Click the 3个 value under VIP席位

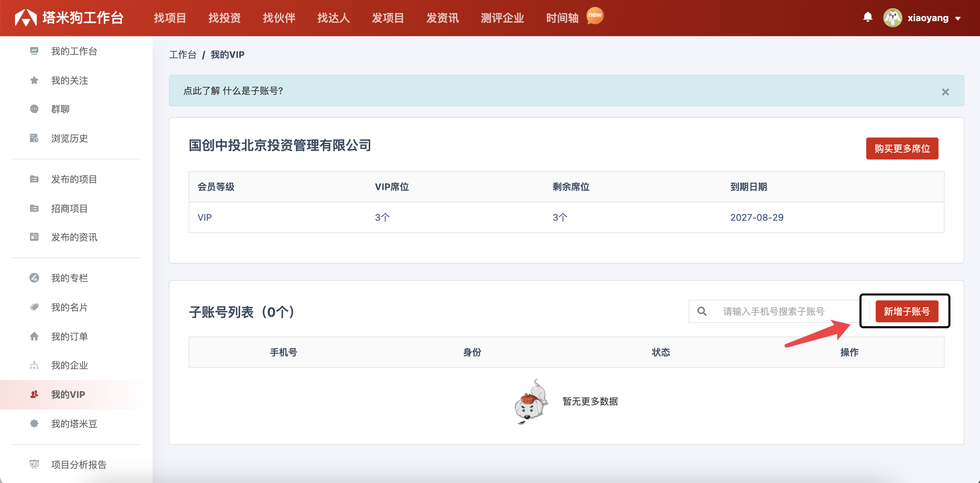[x=382, y=217]
